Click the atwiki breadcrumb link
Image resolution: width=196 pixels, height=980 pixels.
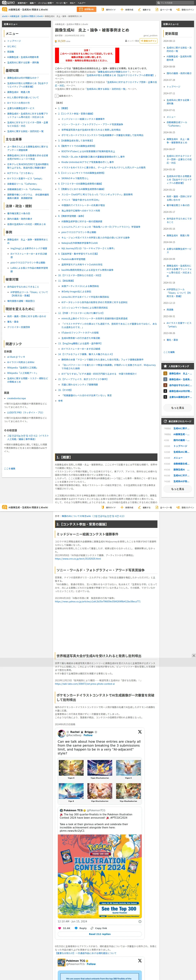coord(5,16)
